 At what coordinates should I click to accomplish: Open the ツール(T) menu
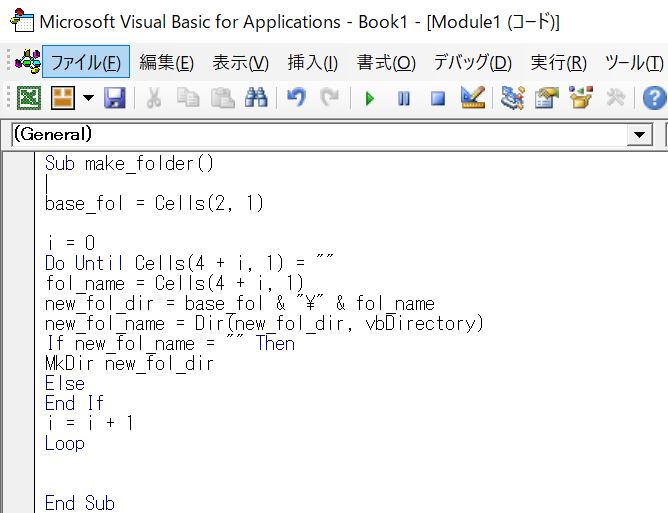click(x=634, y=63)
